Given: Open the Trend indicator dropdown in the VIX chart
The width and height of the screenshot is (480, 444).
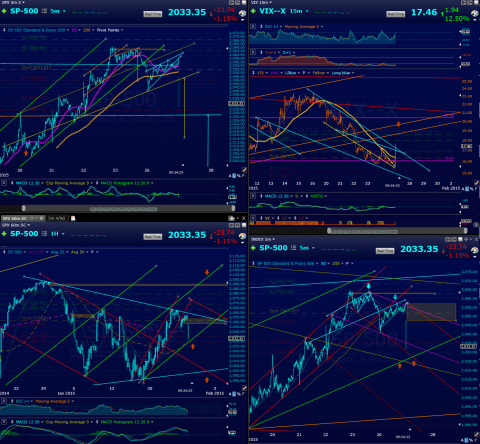Looking at the screenshot, I should tap(279, 53).
